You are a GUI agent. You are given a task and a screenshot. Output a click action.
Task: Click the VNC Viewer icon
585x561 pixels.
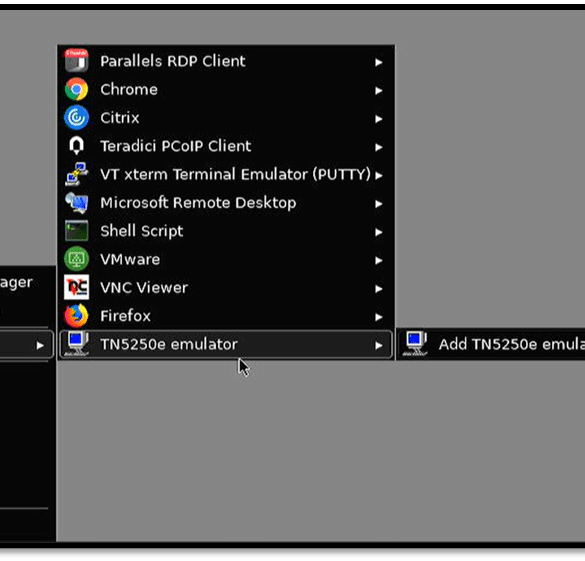coord(76,287)
